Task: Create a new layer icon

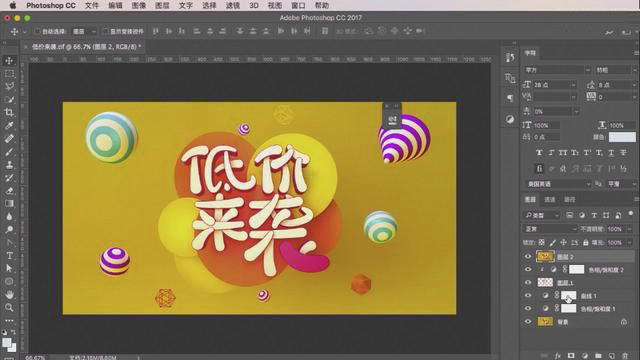Action: click(x=611, y=356)
